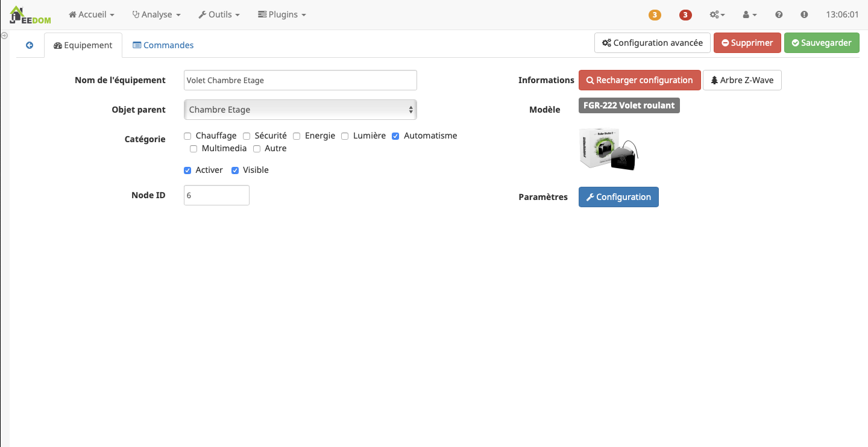868x447 pixels.
Task: Click the Node ID input field
Action: click(x=216, y=195)
